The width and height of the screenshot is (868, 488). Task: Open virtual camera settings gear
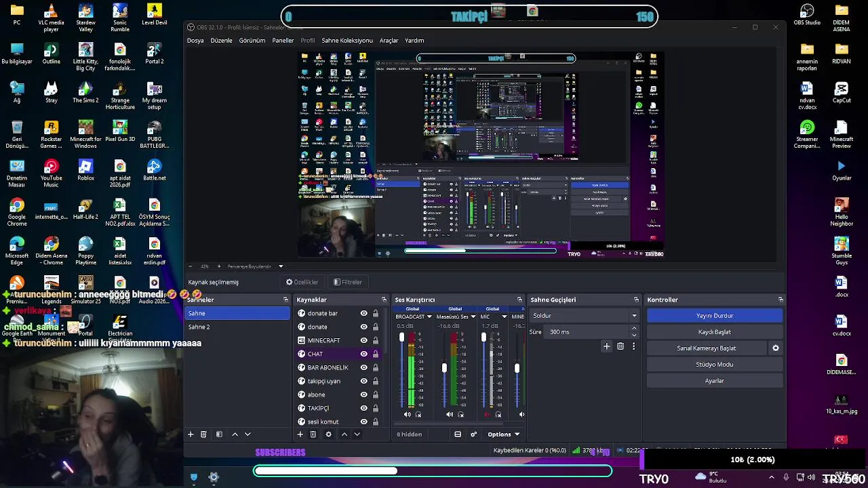tap(776, 348)
